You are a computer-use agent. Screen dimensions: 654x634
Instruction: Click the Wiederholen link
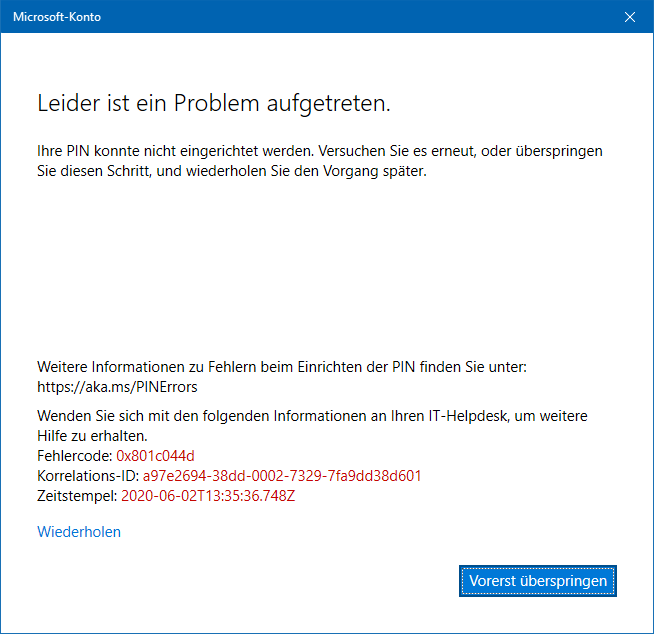79,532
